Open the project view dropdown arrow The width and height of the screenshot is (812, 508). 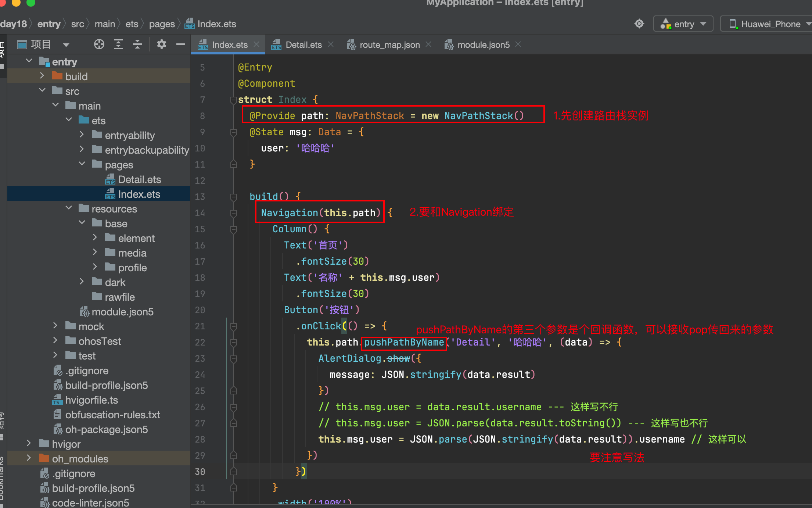click(x=66, y=45)
